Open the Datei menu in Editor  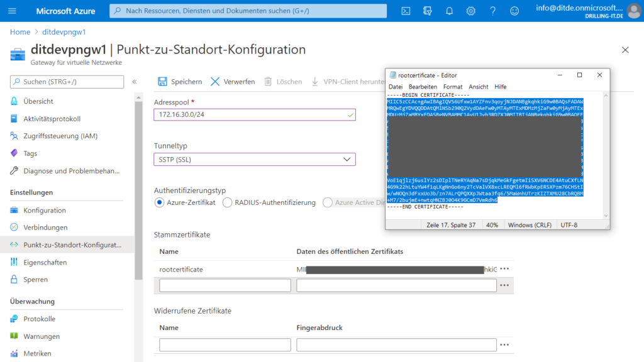pyautogui.click(x=396, y=87)
